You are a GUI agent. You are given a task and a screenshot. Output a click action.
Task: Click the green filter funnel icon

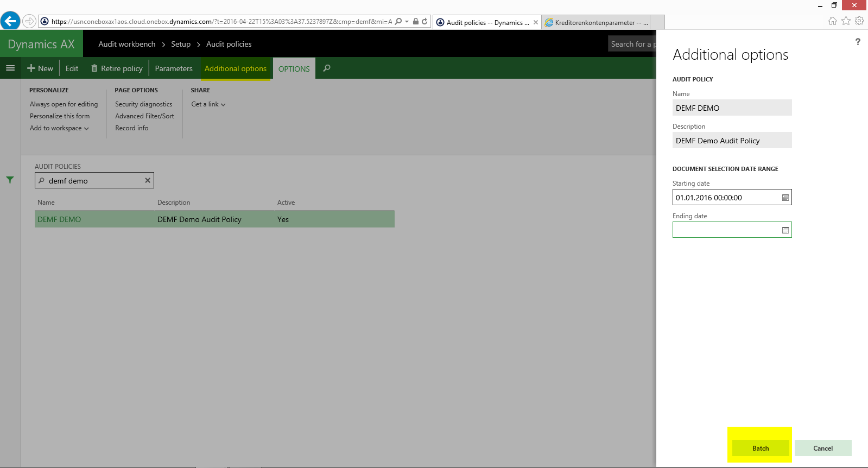[10, 180]
